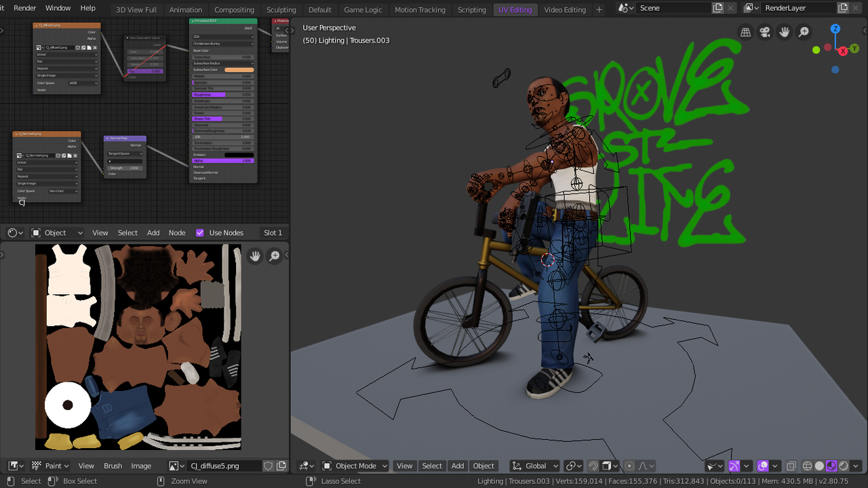
Task: Open the Window menu
Action: click(x=58, y=8)
